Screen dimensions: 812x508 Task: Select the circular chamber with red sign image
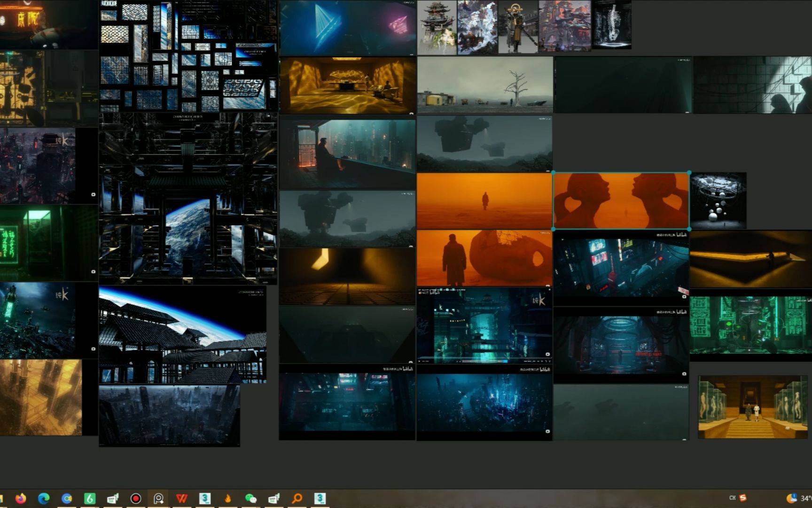point(621,345)
